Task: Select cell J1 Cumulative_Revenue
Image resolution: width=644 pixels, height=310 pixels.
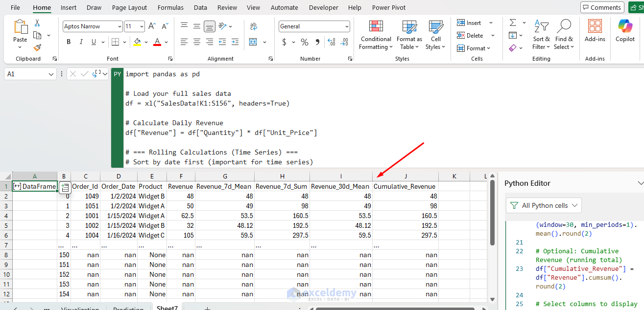Action: (x=405, y=186)
